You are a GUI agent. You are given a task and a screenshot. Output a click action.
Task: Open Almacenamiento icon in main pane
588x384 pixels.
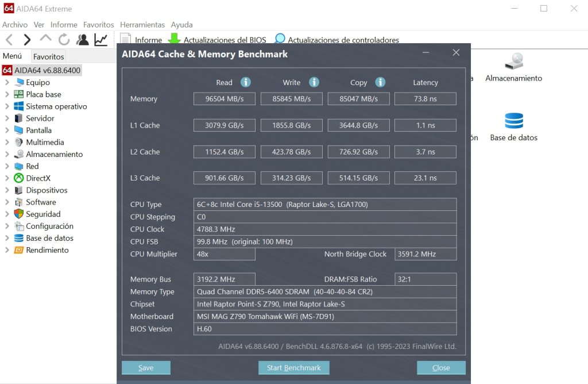pyautogui.click(x=514, y=61)
